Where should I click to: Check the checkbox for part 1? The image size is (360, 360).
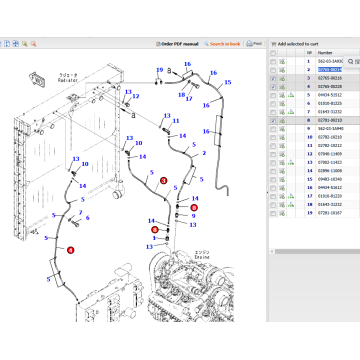point(273,61)
